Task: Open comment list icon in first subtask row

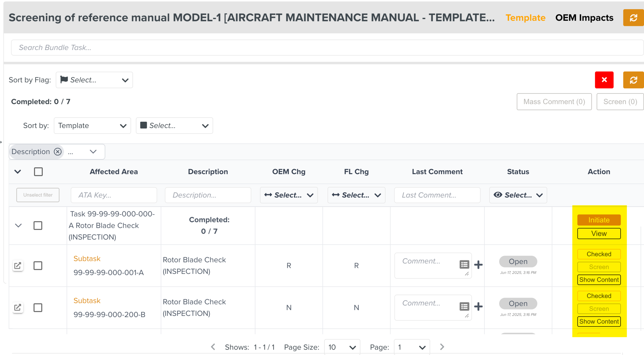Action: pos(464,265)
